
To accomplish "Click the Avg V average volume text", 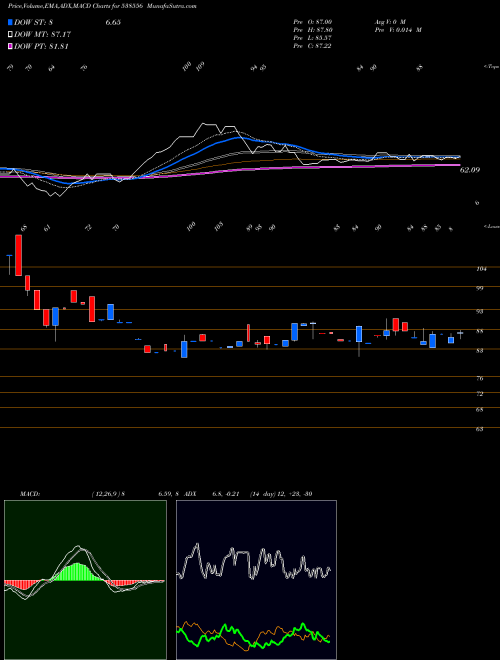I will [x=389, y=21].
